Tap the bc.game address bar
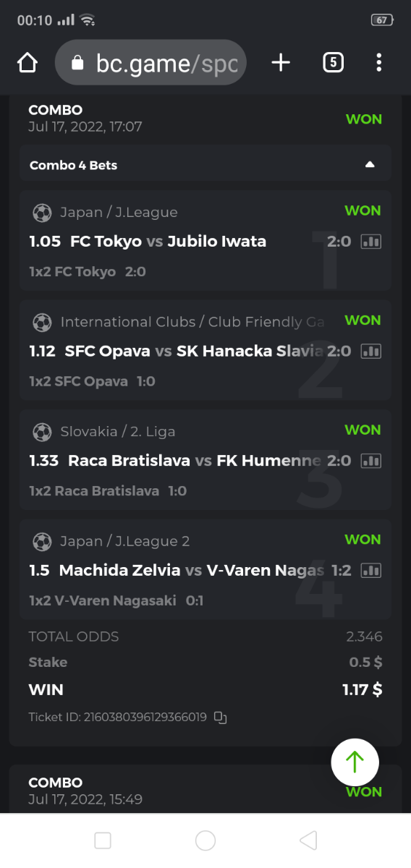The height and width of the screenshot is (868, 411). tap(151, 63)
